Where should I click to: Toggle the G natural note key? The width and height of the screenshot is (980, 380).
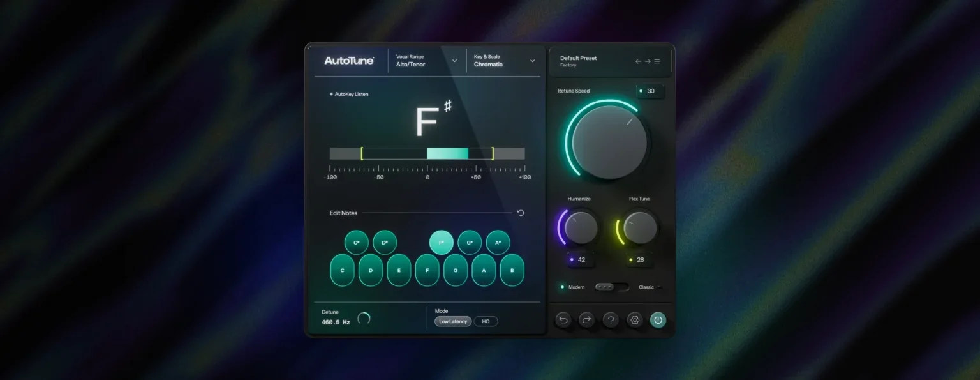coord(456,270)
